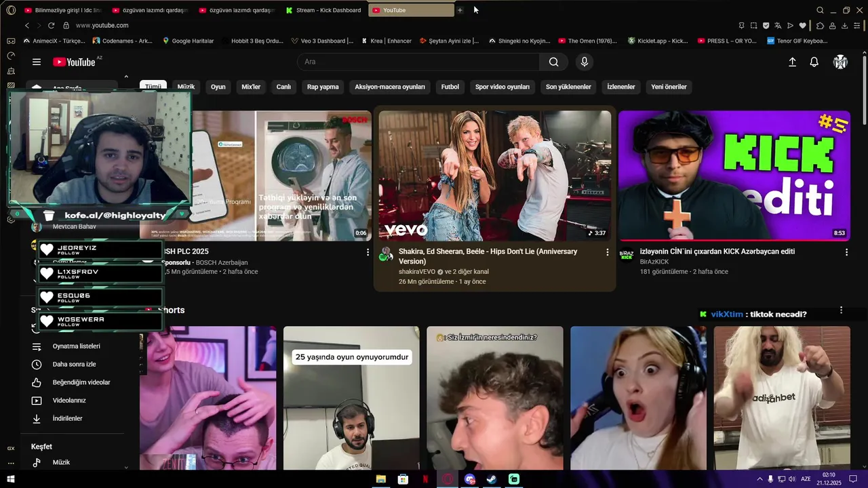Click the search magnifier button
Image resolution: width=868 pixels, height=488 pixels.
[554, 62]
